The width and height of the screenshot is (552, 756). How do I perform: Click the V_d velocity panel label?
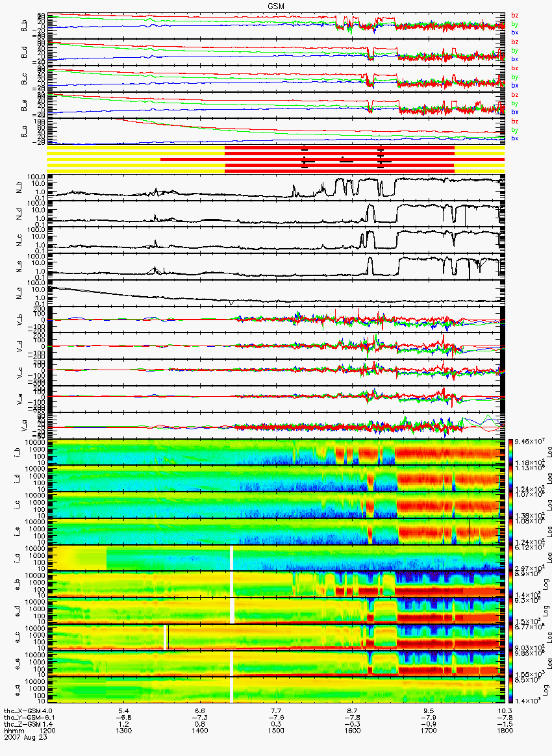19,347
